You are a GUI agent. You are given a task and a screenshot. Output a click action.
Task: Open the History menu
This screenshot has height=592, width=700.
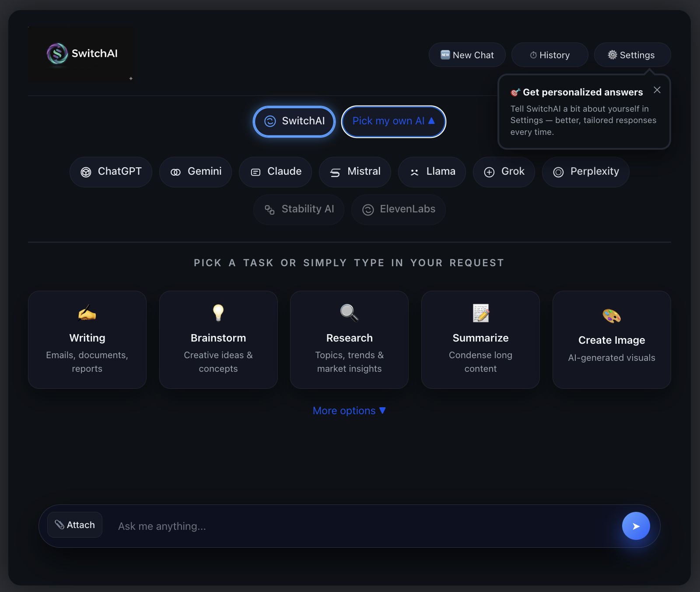(x=550, y=55)
